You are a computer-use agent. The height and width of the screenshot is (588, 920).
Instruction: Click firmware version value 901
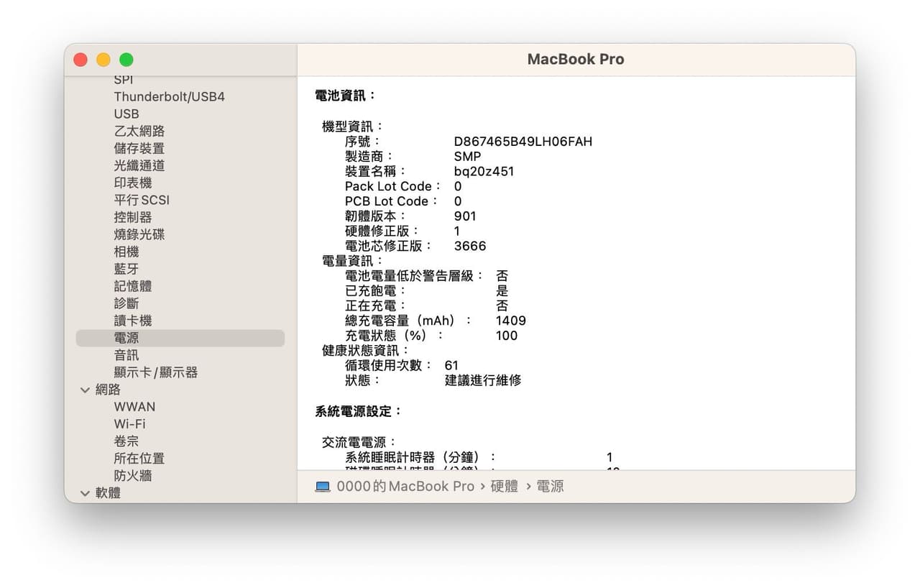click(465, 216)
